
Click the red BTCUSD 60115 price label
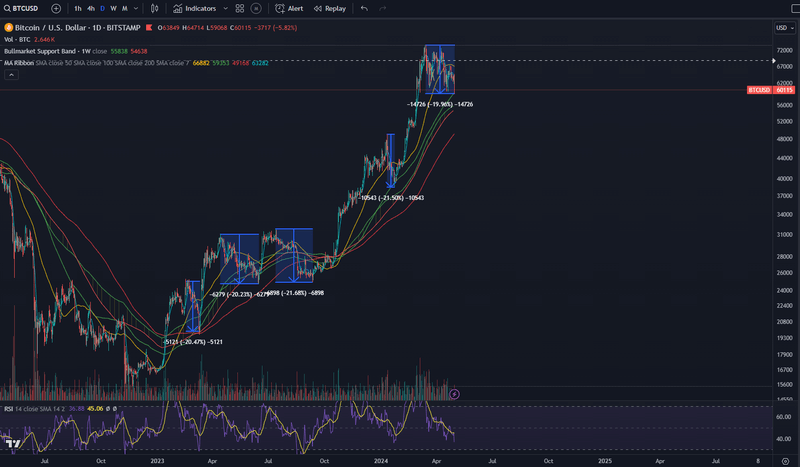tap(771, 90)
